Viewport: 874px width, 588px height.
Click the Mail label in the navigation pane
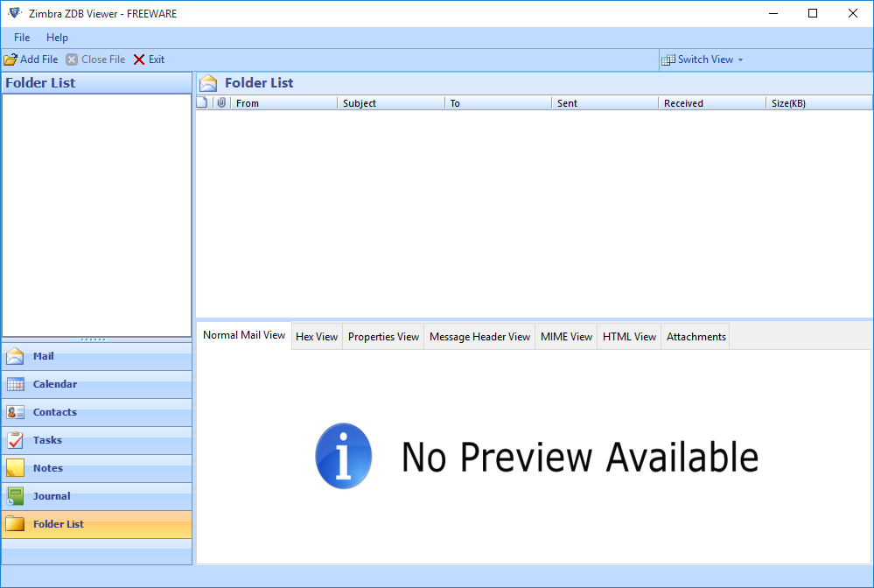pos(44,356)
